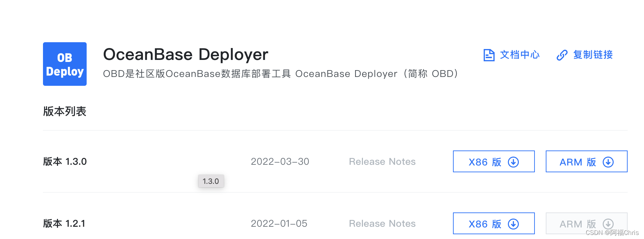Click the chain-link icon beside 复制链接
The height and width of the screenshot is (239, 644).
[x=561, y=55]
